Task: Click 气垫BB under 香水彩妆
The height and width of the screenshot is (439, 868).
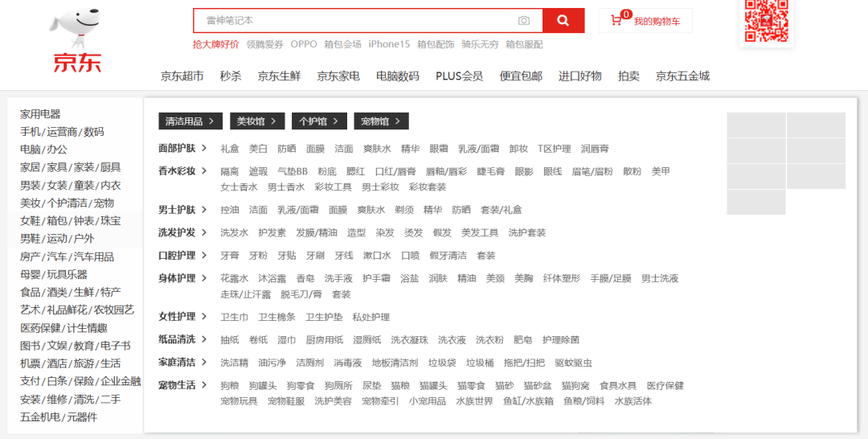Action: point(293,171)
